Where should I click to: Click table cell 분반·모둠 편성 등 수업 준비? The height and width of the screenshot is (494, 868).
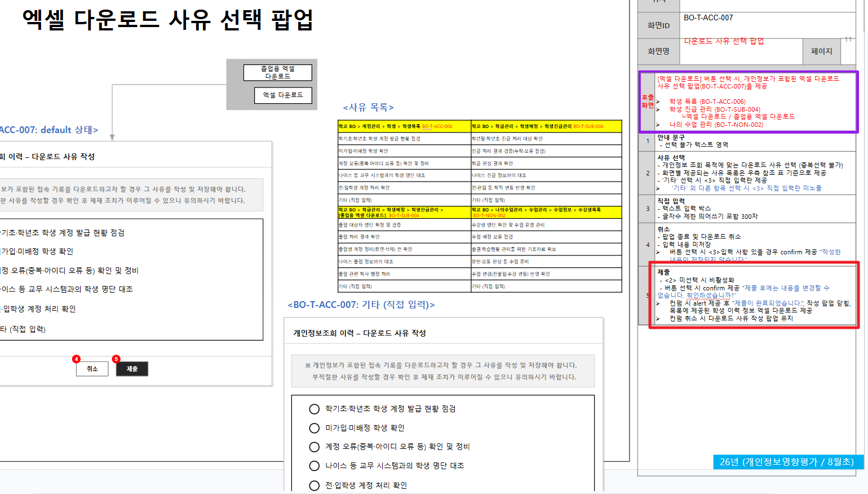coord(546,262)
